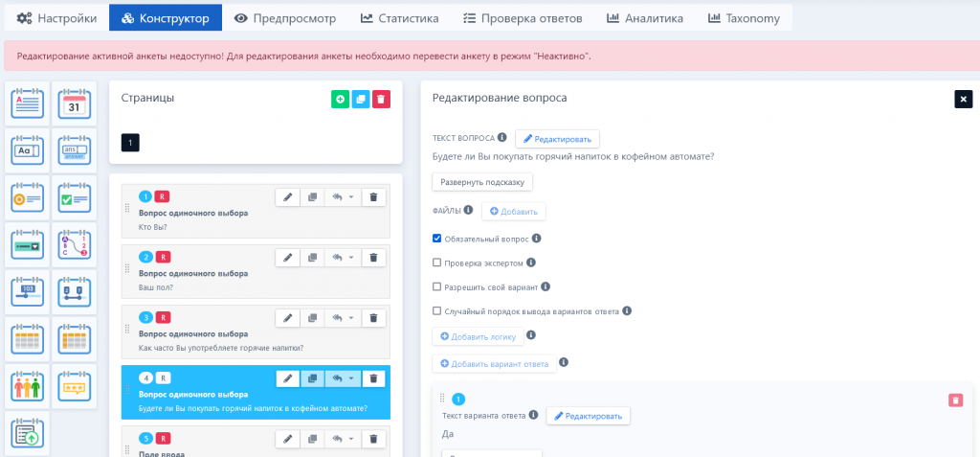Add matrix table with highlighted first column

tap(75, 339)
